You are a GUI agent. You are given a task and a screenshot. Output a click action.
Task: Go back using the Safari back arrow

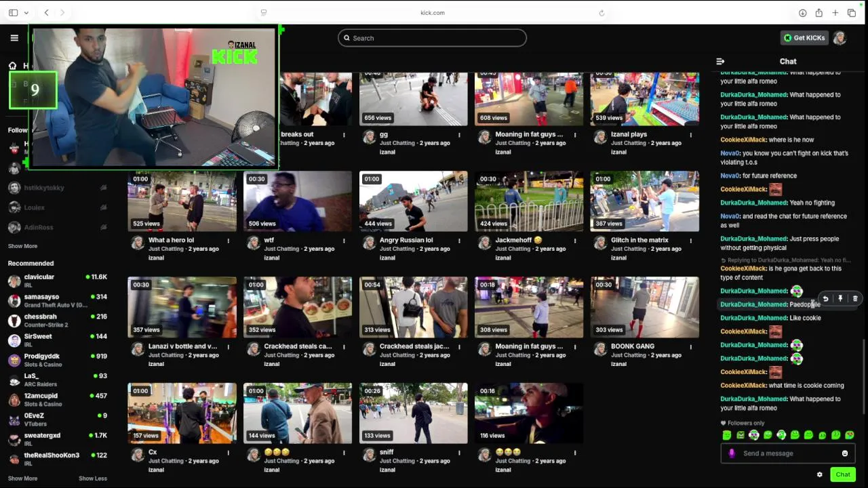click(46, 13)
